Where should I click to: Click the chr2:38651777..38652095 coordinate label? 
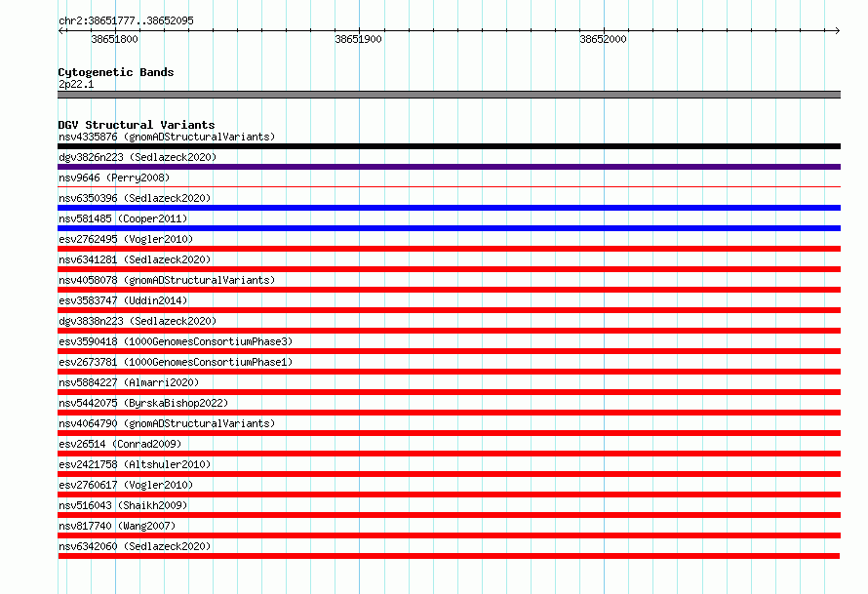pyautogui.click(x=126, y=20)
